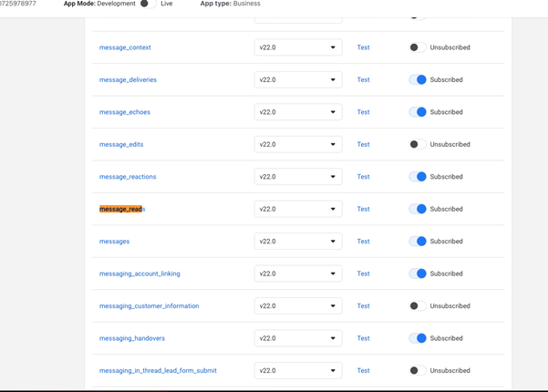Open the messages row version dropdown

298,241
